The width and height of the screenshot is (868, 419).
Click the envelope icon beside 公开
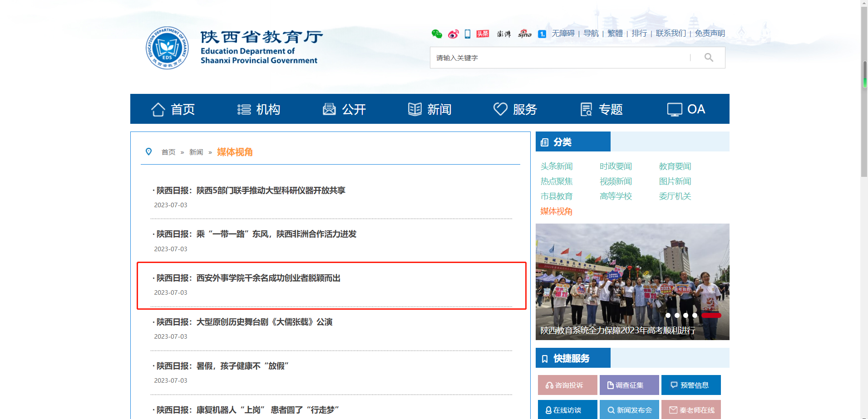pos(329,109)
